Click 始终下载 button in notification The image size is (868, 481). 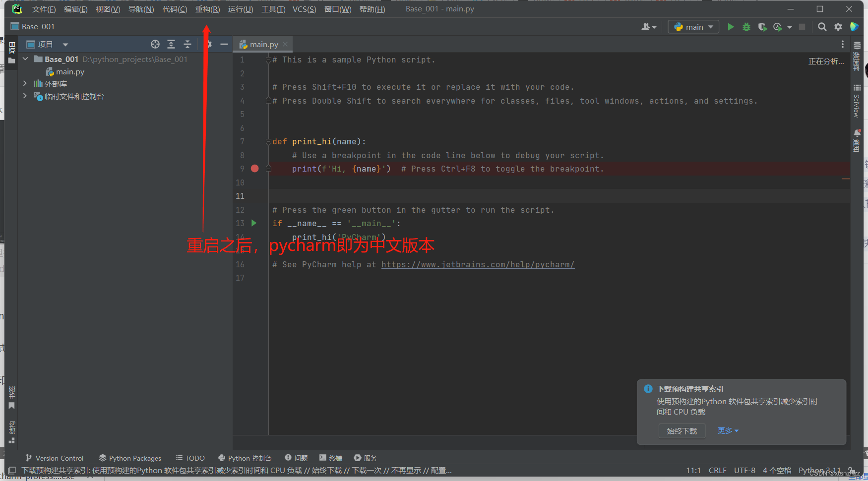click(682, 431)
